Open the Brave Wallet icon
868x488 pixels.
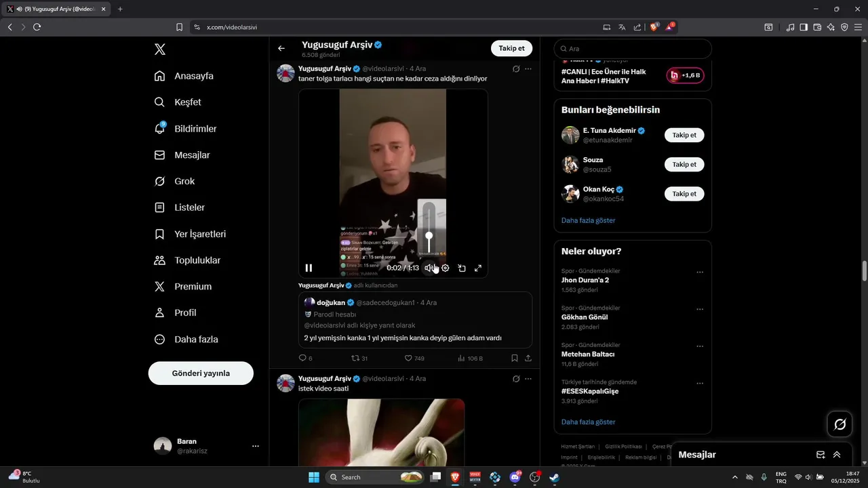pyautogui.click(x=817, y=27)
